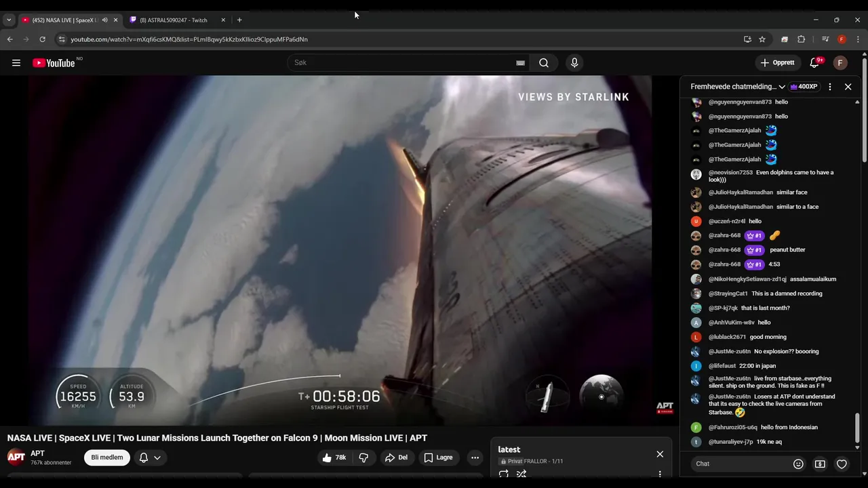Toggle playlist shuffle
This screenshot has height=488, width=868.
521,474
